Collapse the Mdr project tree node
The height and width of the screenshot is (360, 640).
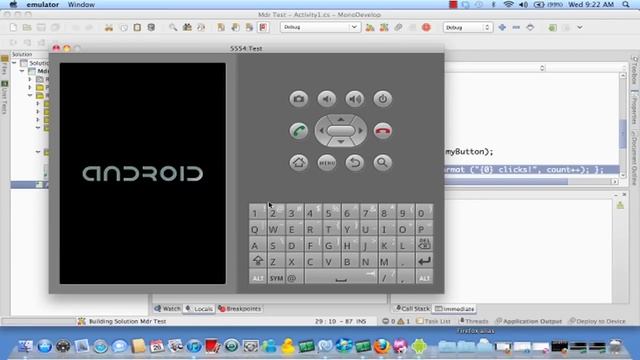(22, 71)
